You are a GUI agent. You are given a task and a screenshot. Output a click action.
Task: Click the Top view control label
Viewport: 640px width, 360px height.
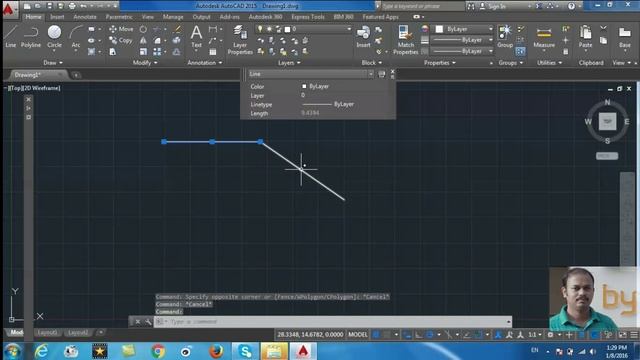pyautogui.click(x=16, y=88)
